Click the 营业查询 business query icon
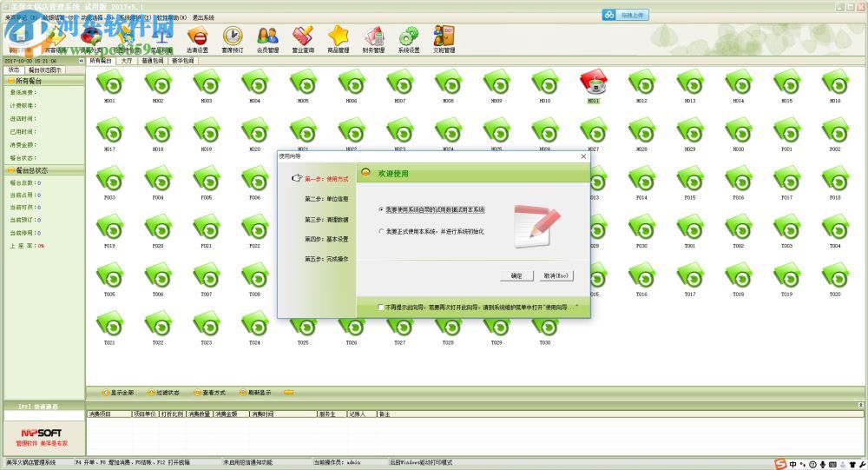Image resolution: width=868 pixels, height=470 pixels. 302,39
